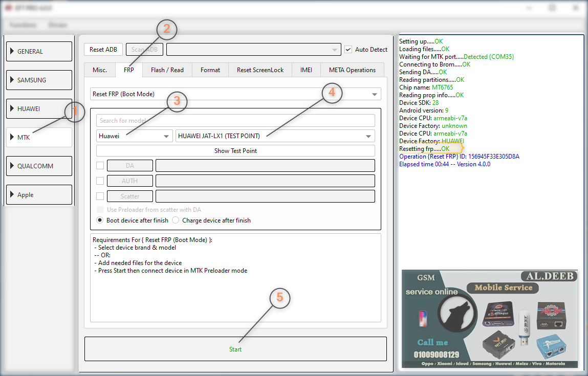Open the ADB device dropdown list
This screenshot has height=376, width=588.
click(254, 50)
